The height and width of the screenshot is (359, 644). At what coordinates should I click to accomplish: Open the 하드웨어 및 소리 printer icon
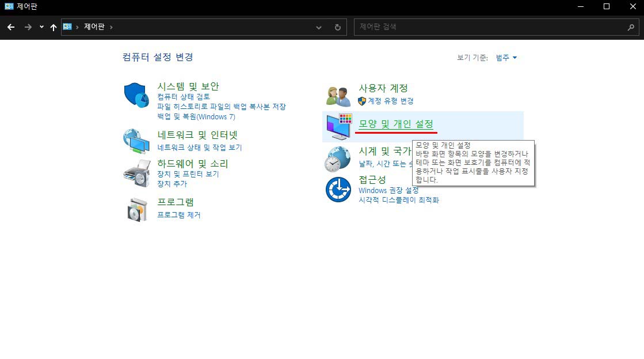coord(137,173)
